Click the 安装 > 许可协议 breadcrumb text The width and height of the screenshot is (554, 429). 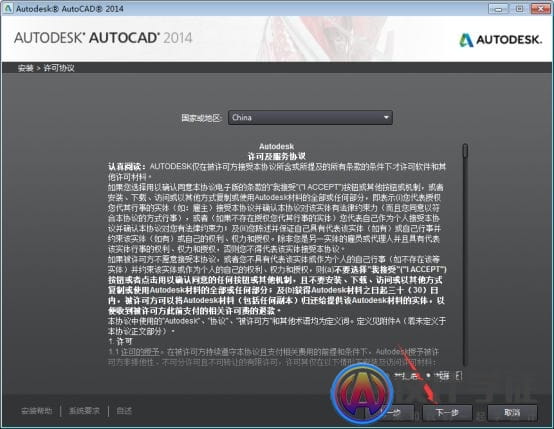point(46,68)
